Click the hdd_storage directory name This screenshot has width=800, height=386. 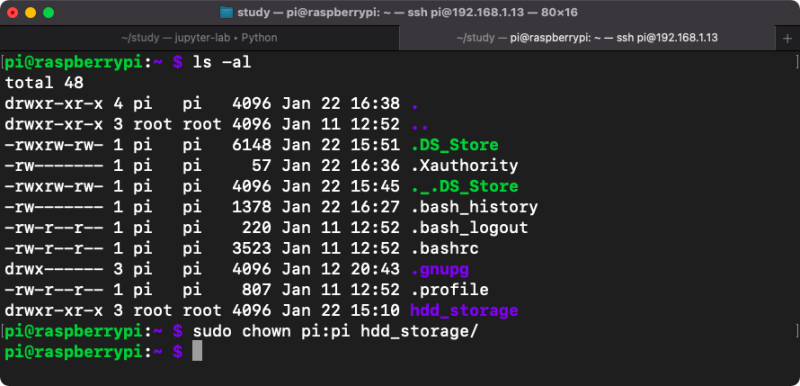pyautogui.click(x=464, y=311)
